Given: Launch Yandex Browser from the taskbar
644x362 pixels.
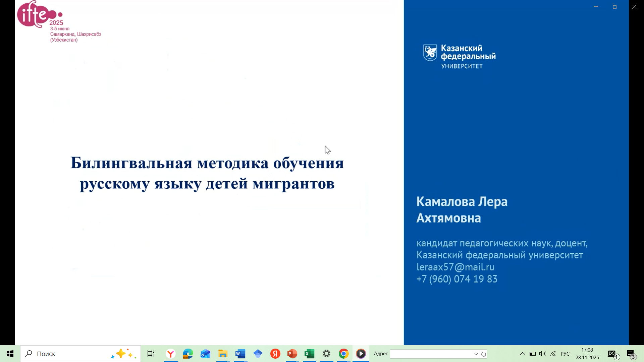Looking at the screenshot, I should point(171,354).
